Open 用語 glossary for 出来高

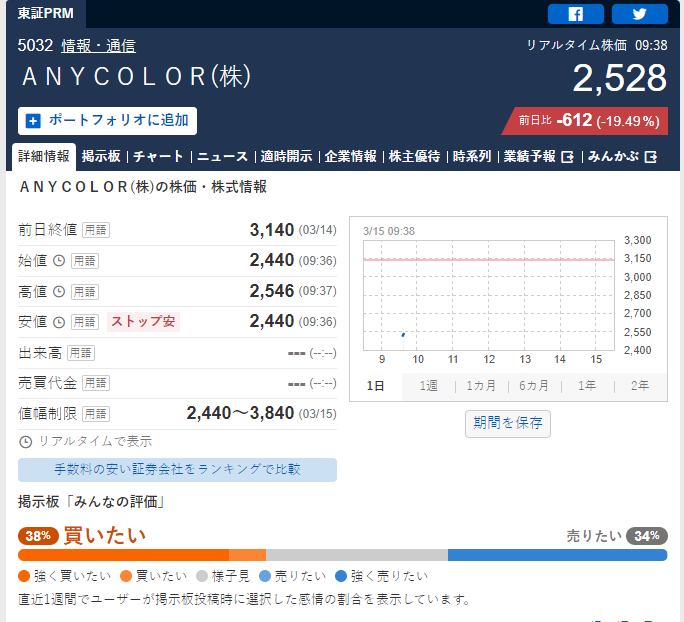click(x=81, y=353)
